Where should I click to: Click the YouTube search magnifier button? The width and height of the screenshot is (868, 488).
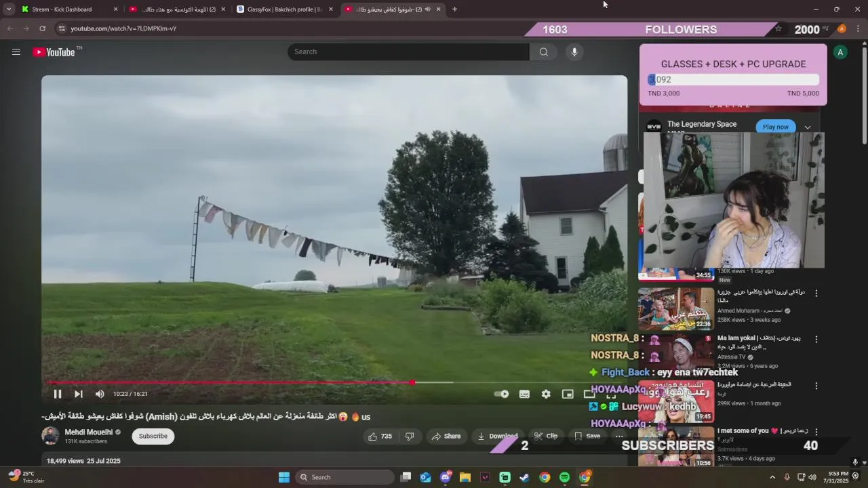point(544,52)
